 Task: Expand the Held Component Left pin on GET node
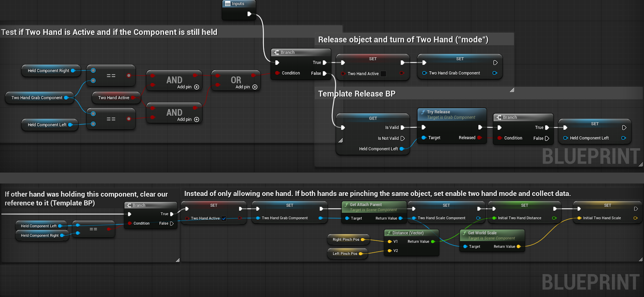tap(402, 149)
